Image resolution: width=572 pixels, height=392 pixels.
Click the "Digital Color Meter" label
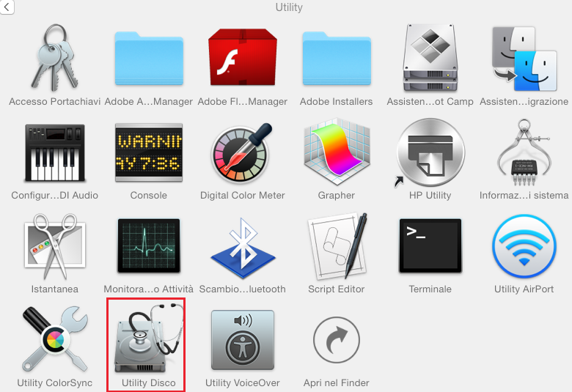pos(242,196)
